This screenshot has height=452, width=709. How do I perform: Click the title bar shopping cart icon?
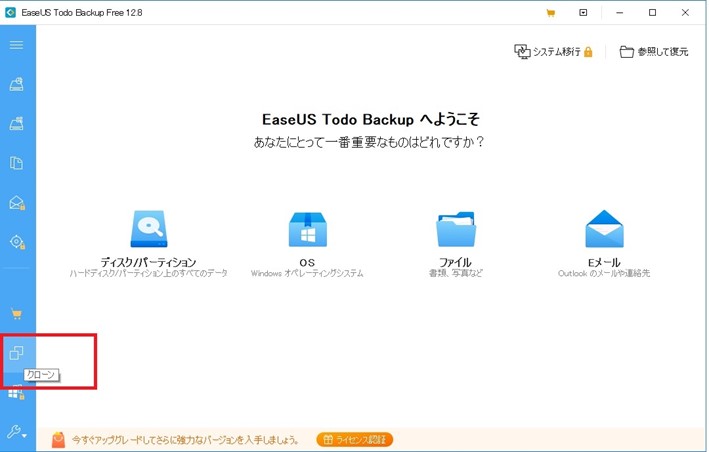coord(550,13)
